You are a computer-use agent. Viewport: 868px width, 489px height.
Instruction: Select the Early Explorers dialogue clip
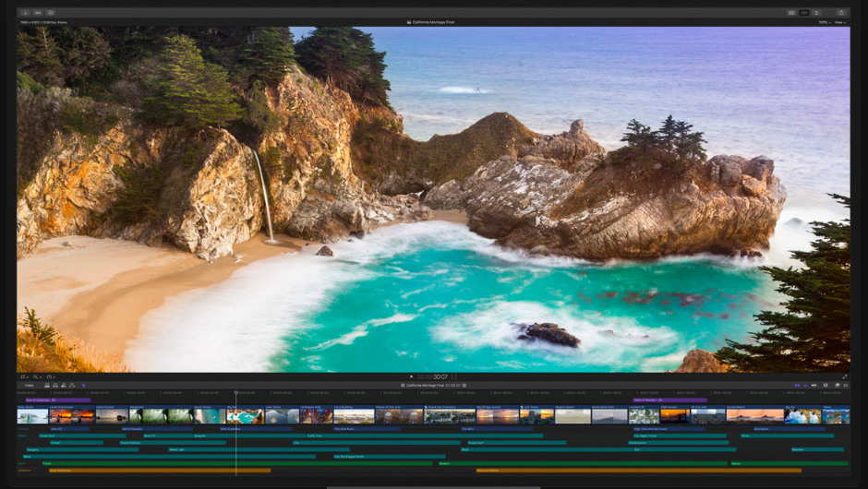pos(257,429)
